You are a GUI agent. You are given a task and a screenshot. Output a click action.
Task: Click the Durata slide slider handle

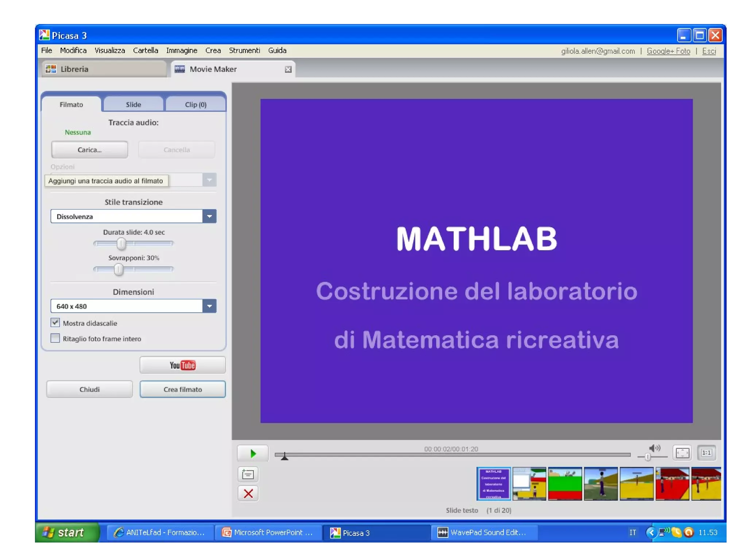click(121, 243)
